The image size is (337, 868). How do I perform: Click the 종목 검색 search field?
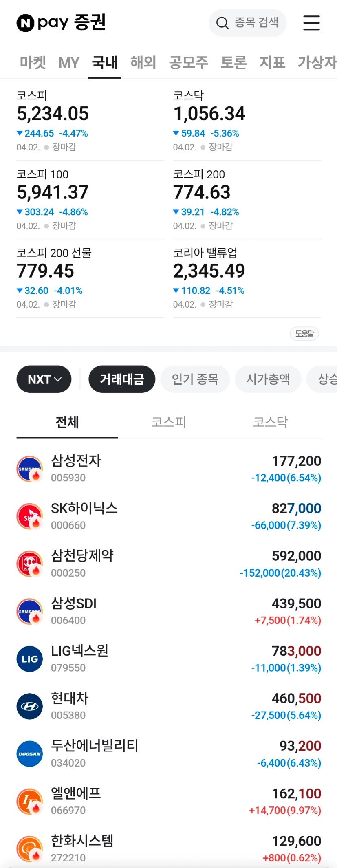256,23
